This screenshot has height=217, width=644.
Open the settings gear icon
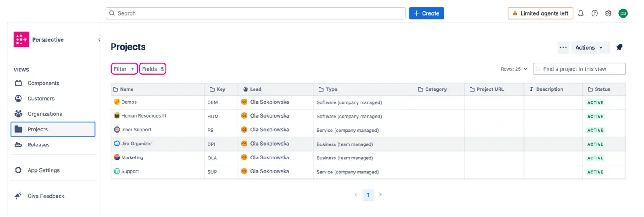(x=608, y=13)
